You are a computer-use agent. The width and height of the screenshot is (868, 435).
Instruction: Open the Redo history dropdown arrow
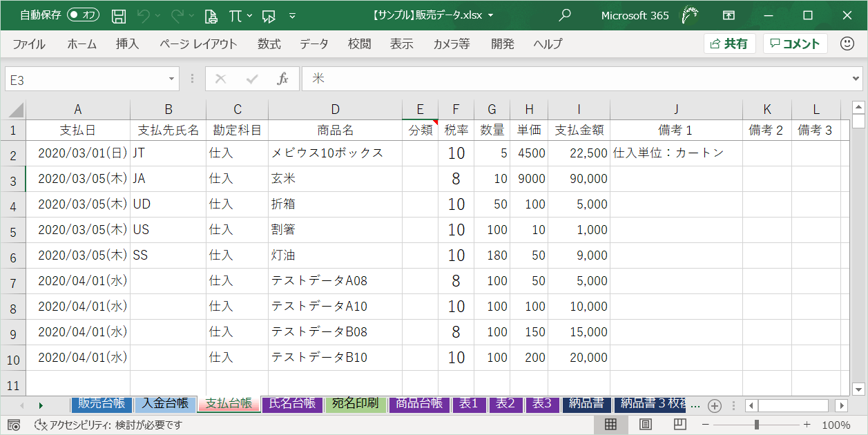pyautogui.click(x=191, y=15)
